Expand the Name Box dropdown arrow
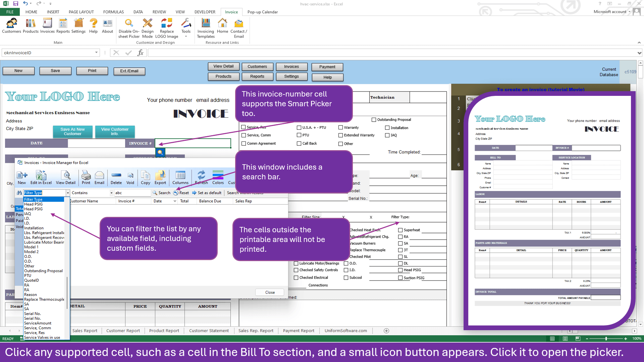Image resolution: width=644 pixels, height=362 pixels. click(x=96, y=53)
